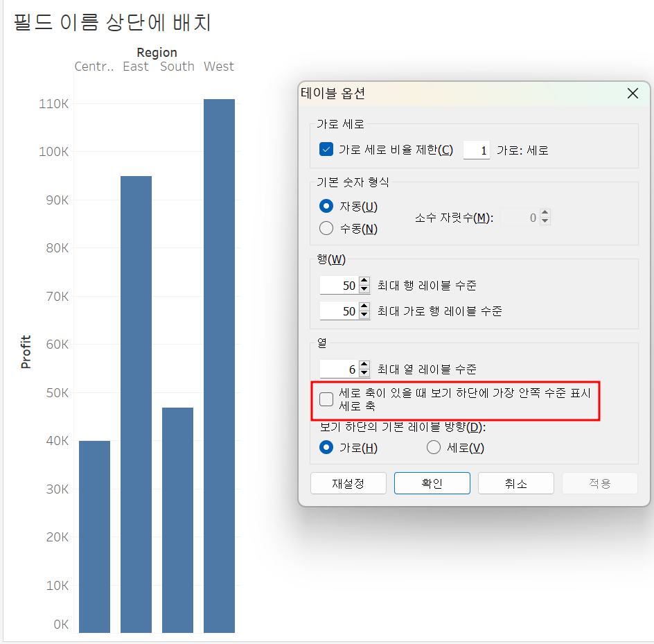Increase 최대 열 레이블 수준 value
This screenshot has width=654, height=644.
(364, 365)
